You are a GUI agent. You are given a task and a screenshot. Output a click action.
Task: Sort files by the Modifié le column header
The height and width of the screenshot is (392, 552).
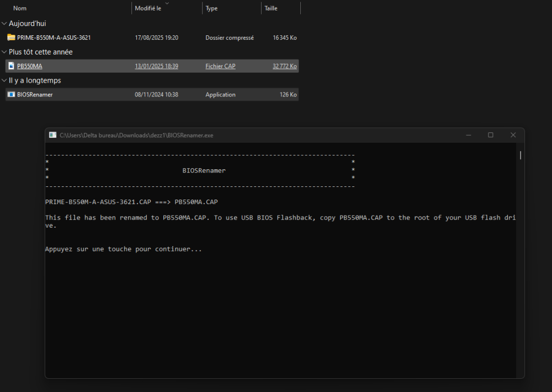[148, 9]
